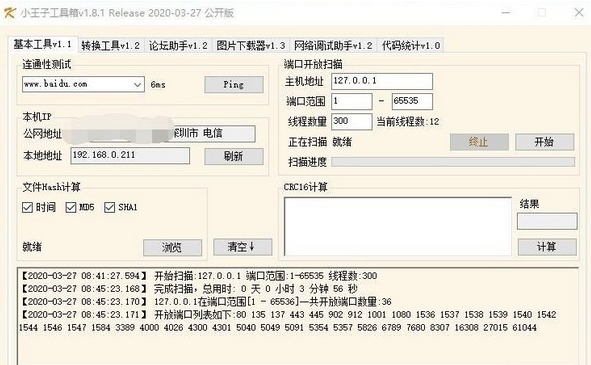Click the 本地地址 field showing 192.168.0.211
Viewport: 591px width, 365px height.
(x=130, y=155)
